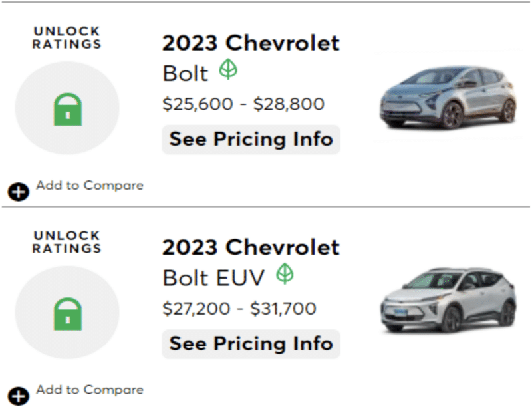532x415 pixels.
Task: Click the $25,600 - $28,800 price range
Action: [243, 104]
